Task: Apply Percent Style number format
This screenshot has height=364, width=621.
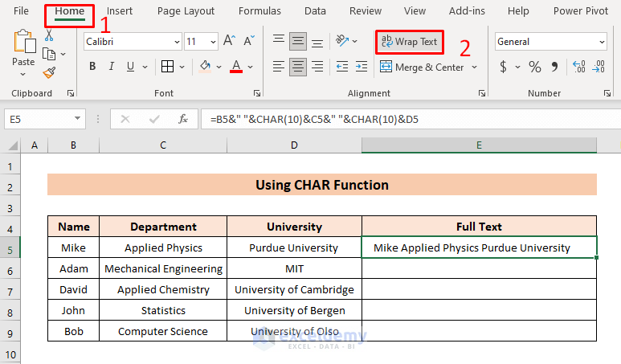Action: (535, 67)
